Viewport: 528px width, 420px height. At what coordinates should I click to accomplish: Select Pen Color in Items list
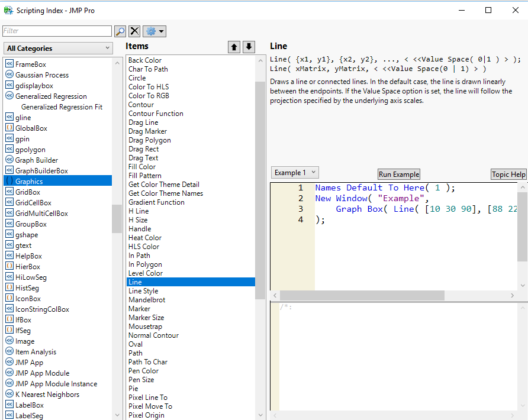point(143,371)
